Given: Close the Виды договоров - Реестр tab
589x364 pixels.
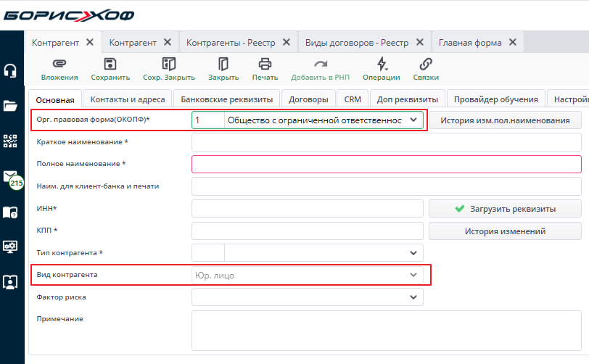Looking at the screenshot, I should [420, 42].
